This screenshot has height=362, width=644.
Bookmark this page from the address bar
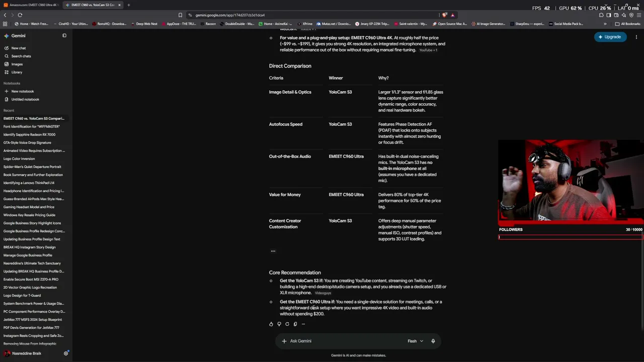[x=180, y=15]
